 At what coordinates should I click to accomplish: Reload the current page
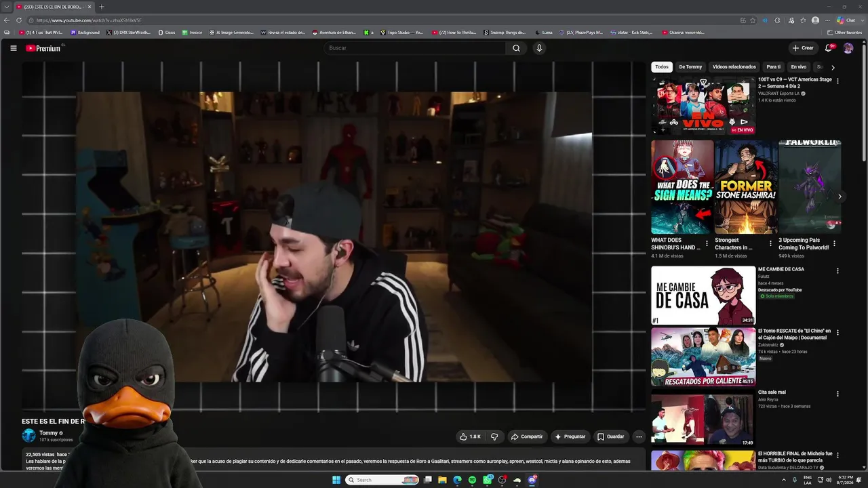coord(19,20)
